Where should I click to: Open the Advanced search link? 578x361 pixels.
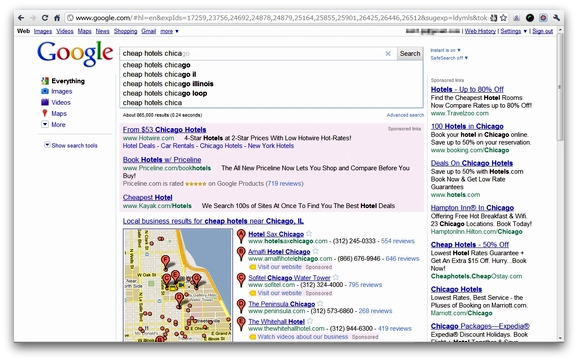click(405, 115)
